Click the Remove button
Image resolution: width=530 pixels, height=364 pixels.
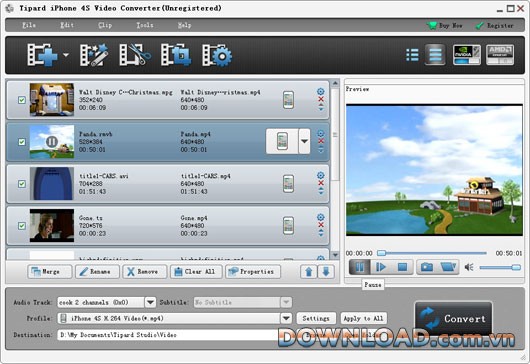coord(145,272)
